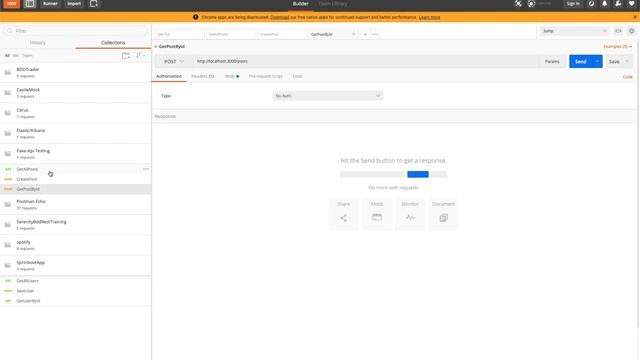Switch to the History sidebar tab

pyautogui.click(x=38, y=43)
